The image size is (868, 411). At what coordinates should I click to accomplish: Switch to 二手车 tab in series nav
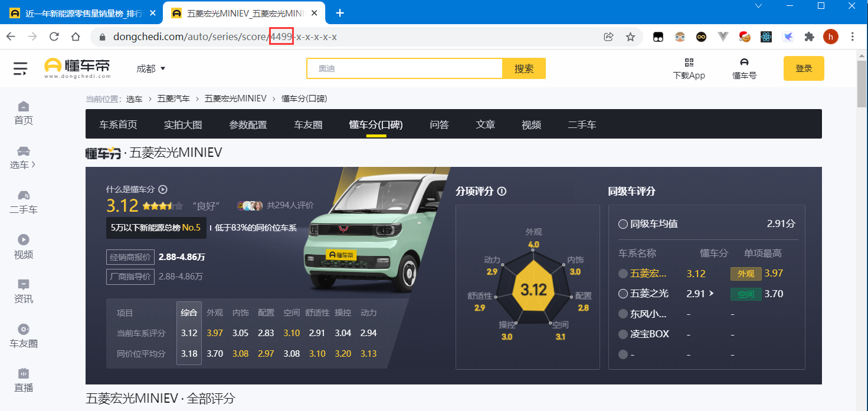pos(582,124)
